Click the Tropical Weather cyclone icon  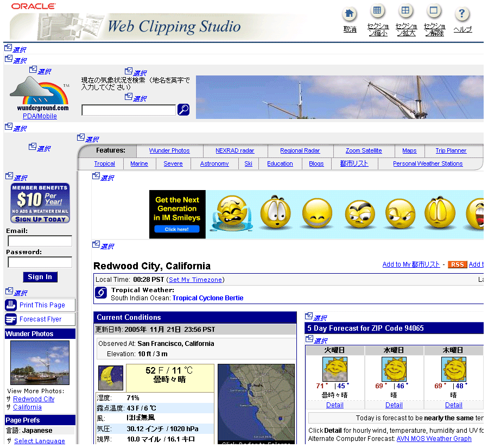point(101,293)
